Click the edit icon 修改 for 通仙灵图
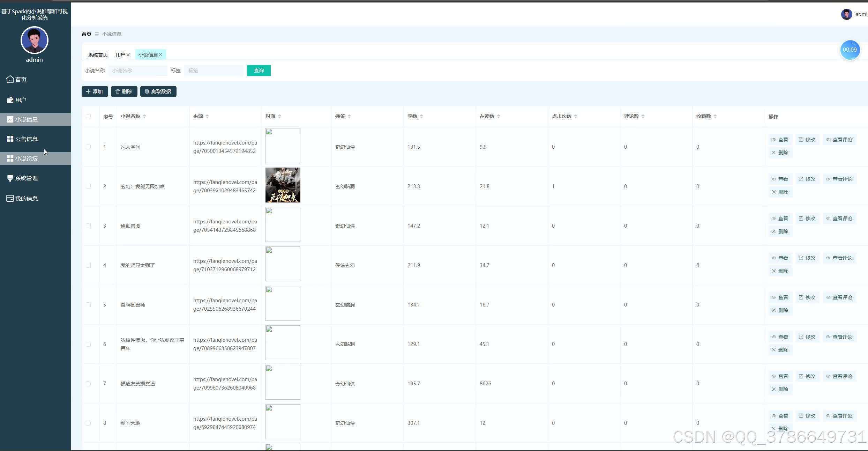The image size is (868, 451). pyautogui.click(x=801, y=219)
